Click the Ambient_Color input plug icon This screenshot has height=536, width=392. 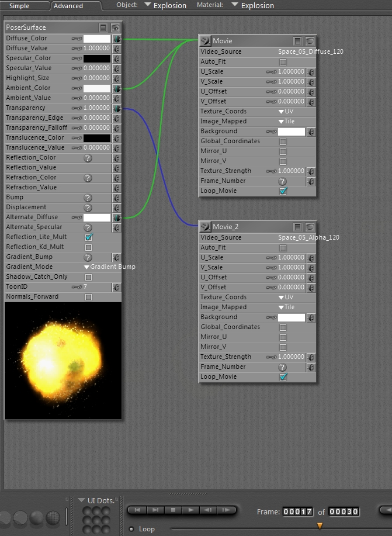(x=116, y=88)
